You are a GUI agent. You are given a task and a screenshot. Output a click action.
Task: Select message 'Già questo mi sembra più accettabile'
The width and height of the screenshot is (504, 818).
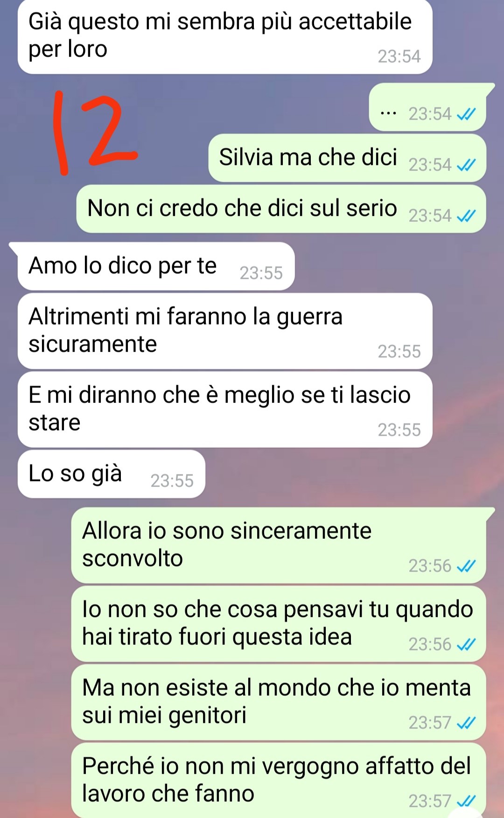(225, 36)
